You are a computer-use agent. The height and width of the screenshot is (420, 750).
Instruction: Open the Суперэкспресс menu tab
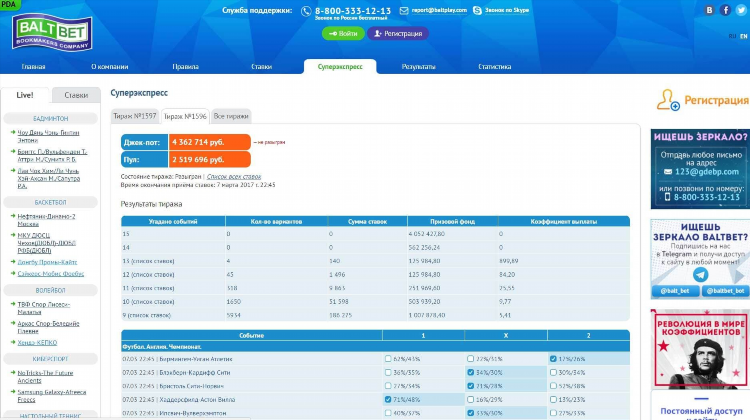pos(340,66)
